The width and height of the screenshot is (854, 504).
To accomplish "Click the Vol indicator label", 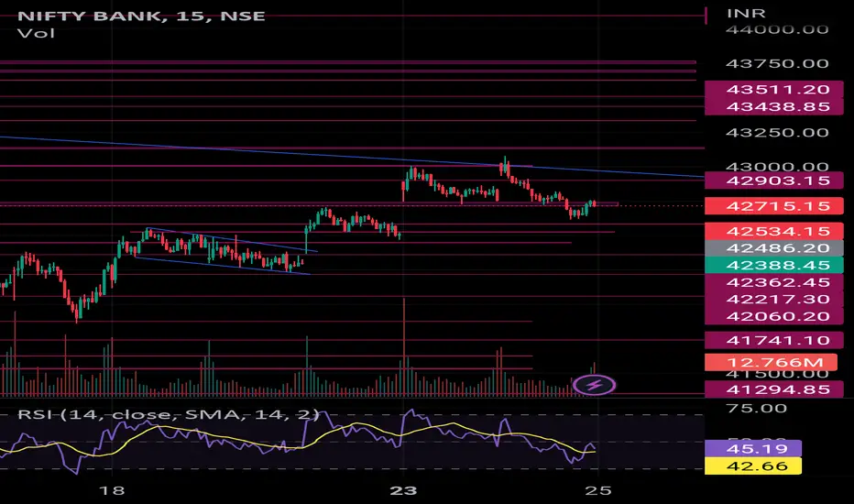I will point(36,34).
